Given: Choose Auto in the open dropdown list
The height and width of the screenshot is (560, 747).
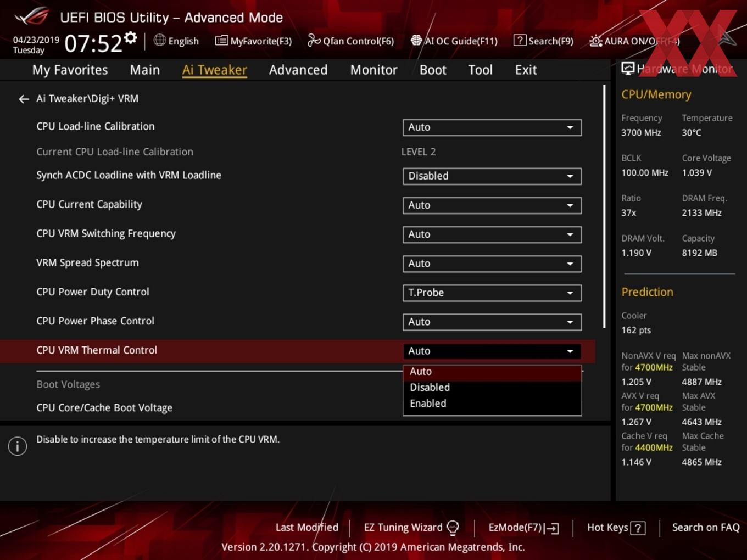Looking at the screenshot, I should coord(492,372).
